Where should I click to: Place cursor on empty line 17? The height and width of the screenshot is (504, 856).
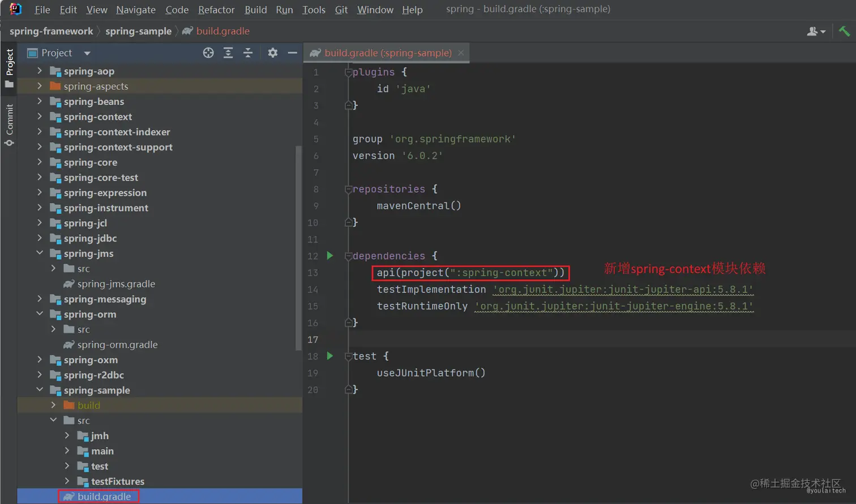[602, 339]
